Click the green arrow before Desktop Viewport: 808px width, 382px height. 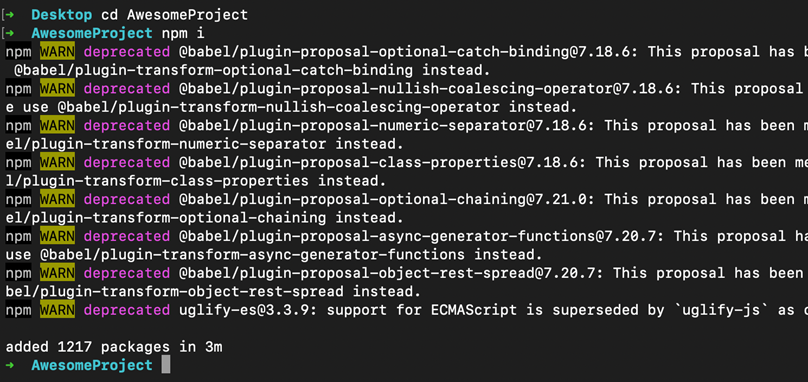[10, 15]
